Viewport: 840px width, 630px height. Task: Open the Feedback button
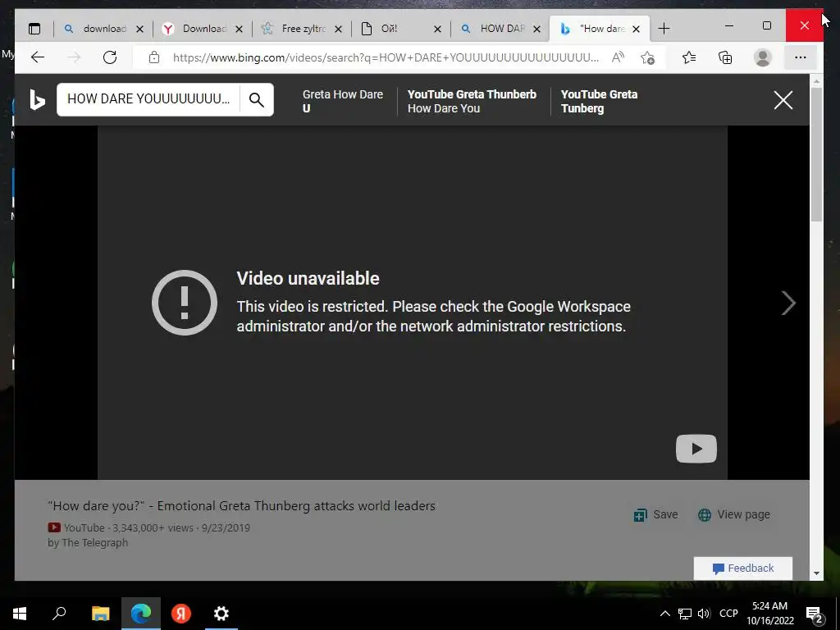pyautogui.click(x=743, y=568)
